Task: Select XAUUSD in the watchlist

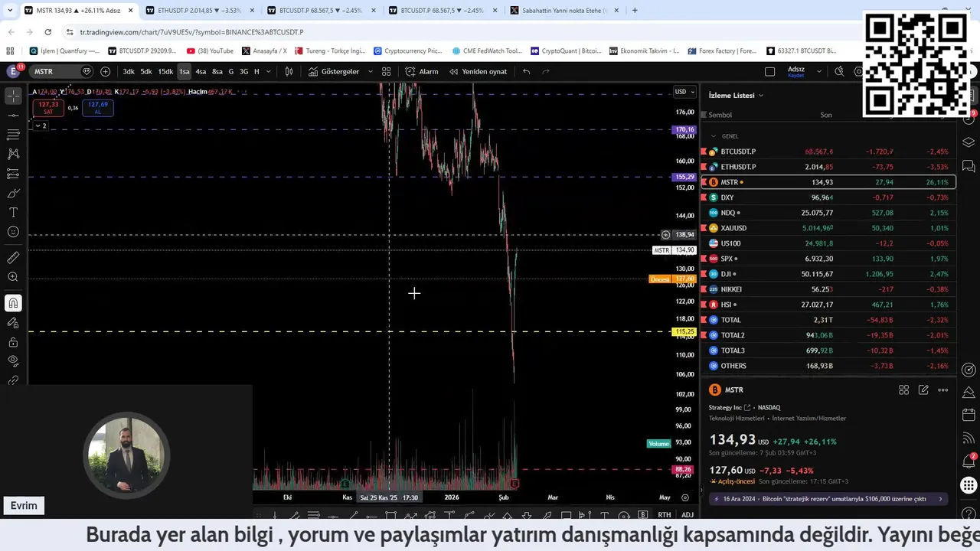Action: click(x=828, y=228)
